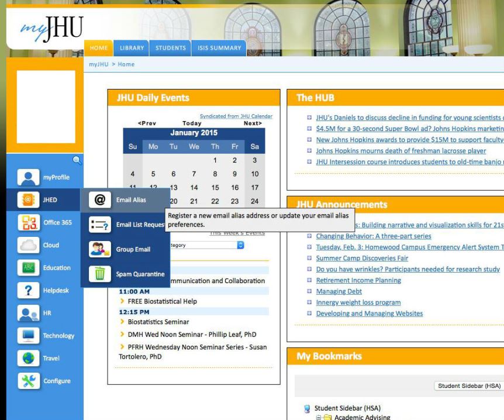Click the Academic Advising folder icon
Image resolution: width=504 pixels, height=420 pixels.
pyautogui.click(x=327, y=418)
